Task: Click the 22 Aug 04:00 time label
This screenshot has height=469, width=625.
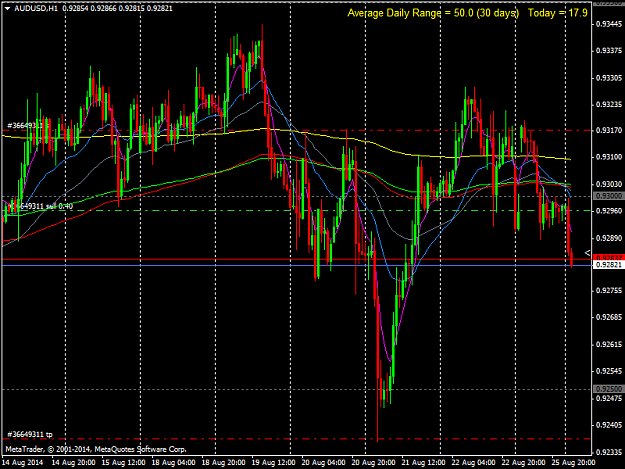Action: [474, 463]
